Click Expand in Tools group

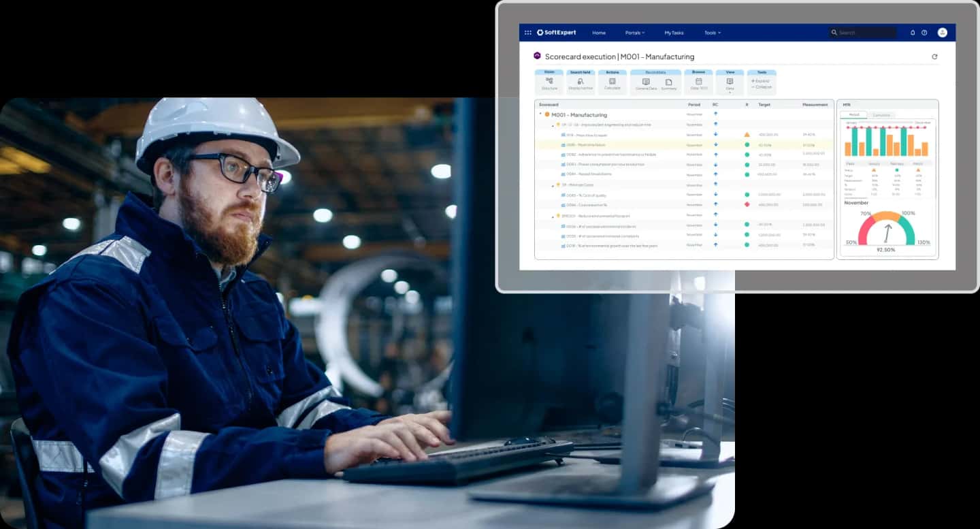click(x=761, y=81)
